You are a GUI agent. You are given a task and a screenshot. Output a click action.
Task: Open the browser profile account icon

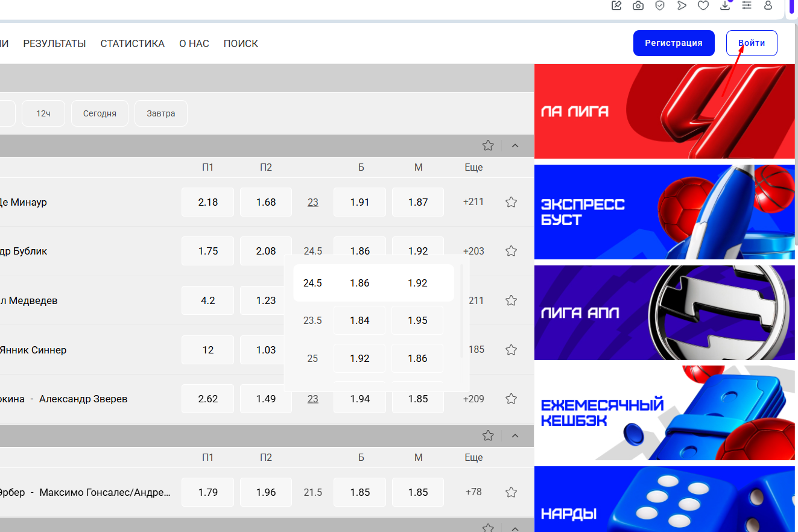(x=768, y=5)
